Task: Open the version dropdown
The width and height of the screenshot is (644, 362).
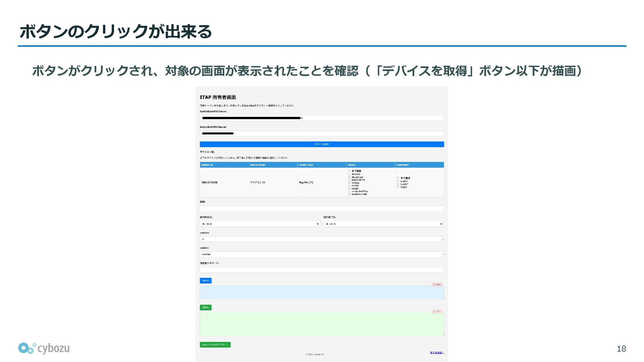Action: (x=322, y=239)
